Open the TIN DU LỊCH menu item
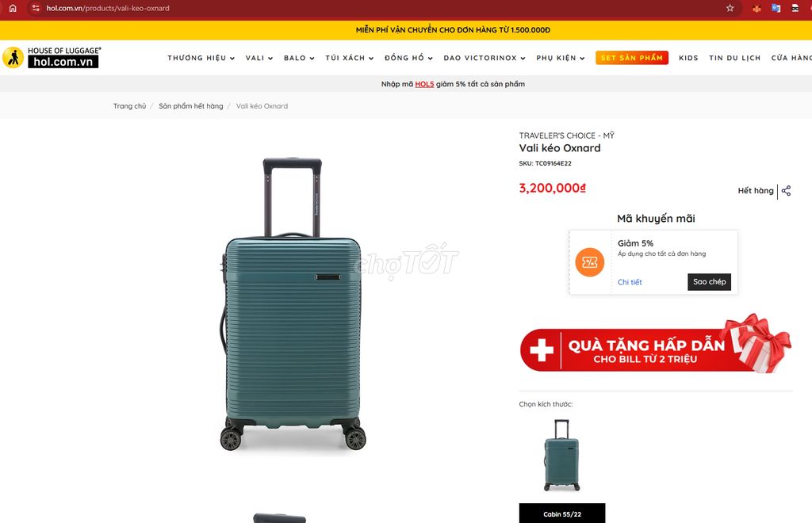812x523 pixels. click(x=735, y=58)
